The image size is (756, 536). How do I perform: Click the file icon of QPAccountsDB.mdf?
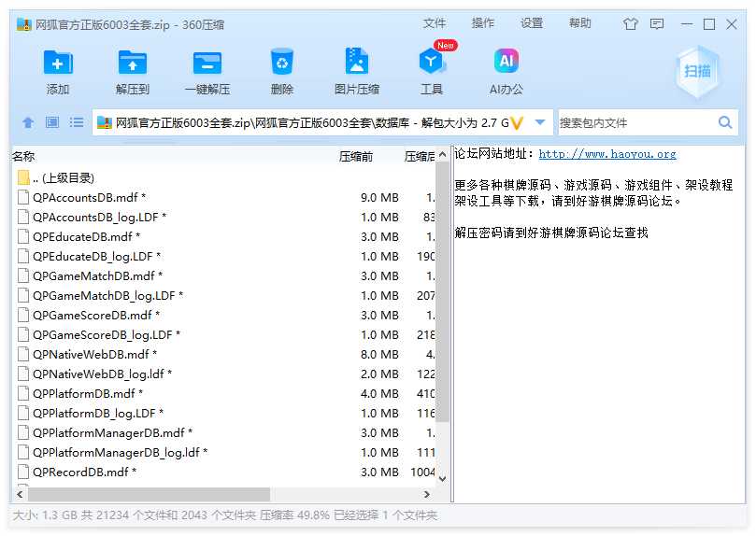pos(22,197)
